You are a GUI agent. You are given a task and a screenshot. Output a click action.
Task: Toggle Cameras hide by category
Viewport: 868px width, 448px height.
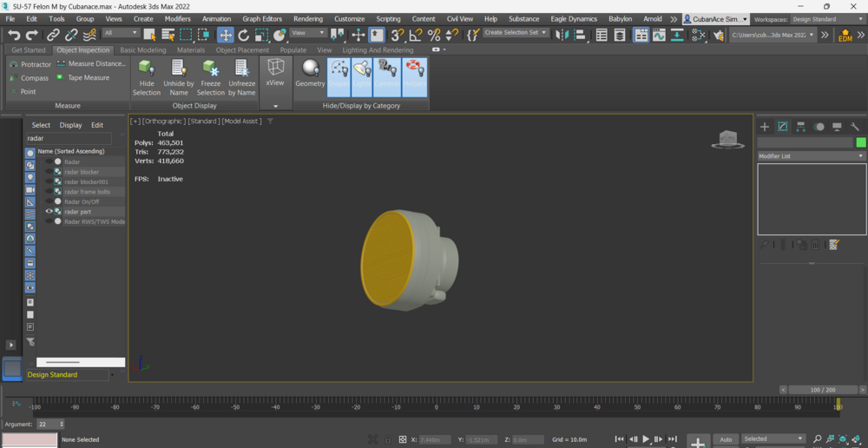(x=387, y=76)
